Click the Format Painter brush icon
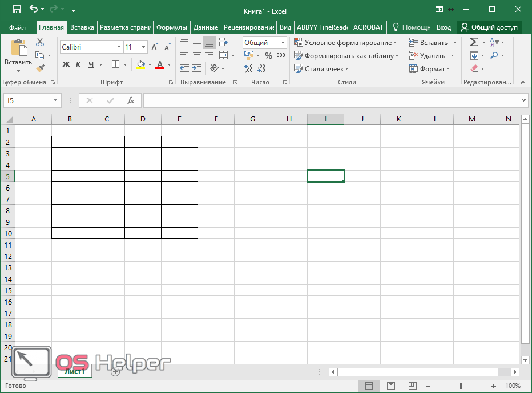The height and width of the screenshot is (393, 532). click(x=40, y=68)
